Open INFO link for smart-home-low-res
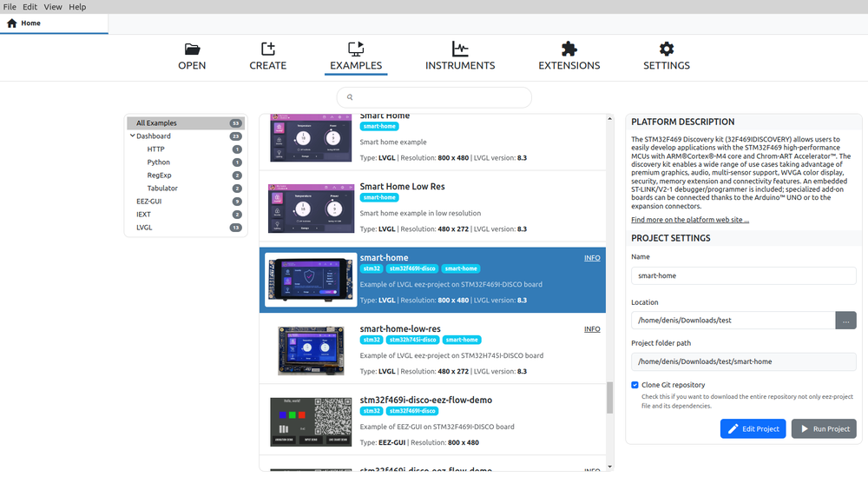The height and width of the screenshot is (477, 868). [592, 329]
